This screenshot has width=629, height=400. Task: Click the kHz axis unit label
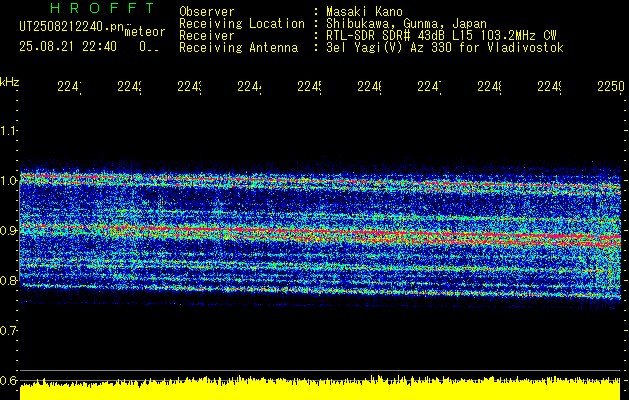click(x=9, y=82)
